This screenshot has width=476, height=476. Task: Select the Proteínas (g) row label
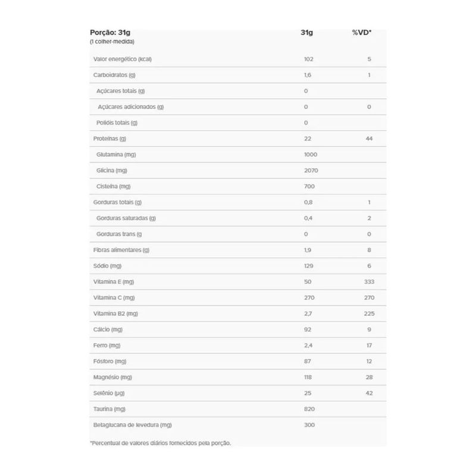[x=109, y=139]
